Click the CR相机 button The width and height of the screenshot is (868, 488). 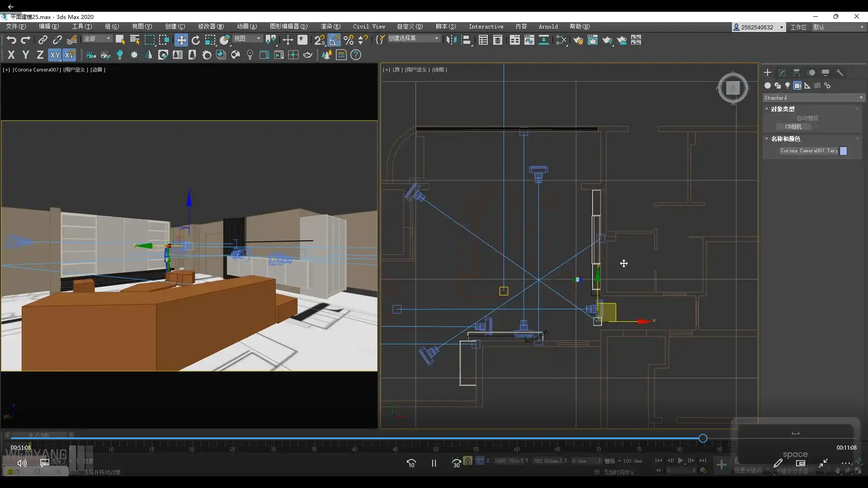pos(793,127)
